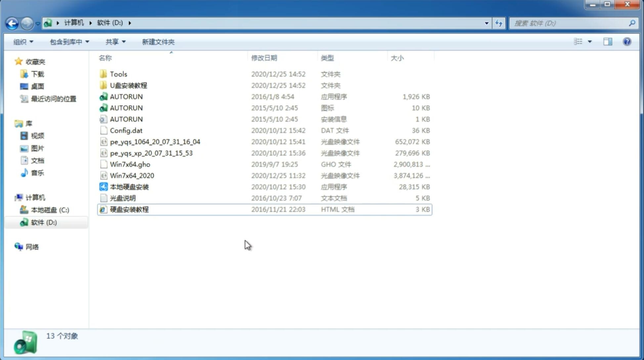644x360 pixels.
Task: Open the Tools folder
Action: coord(118,74)
